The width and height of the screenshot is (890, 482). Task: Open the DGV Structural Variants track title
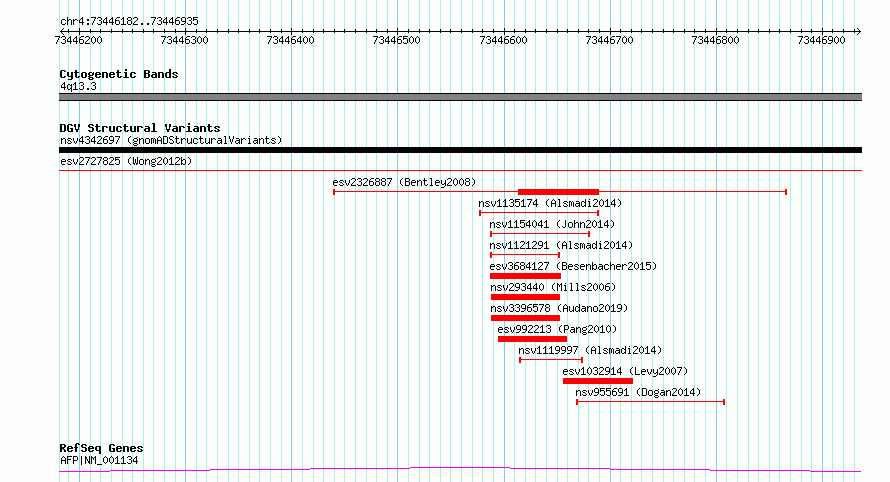[x=140, y=128]
